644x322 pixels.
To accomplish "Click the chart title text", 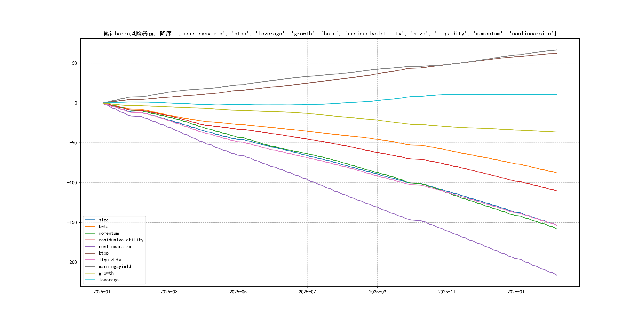I will coord(330,34).
